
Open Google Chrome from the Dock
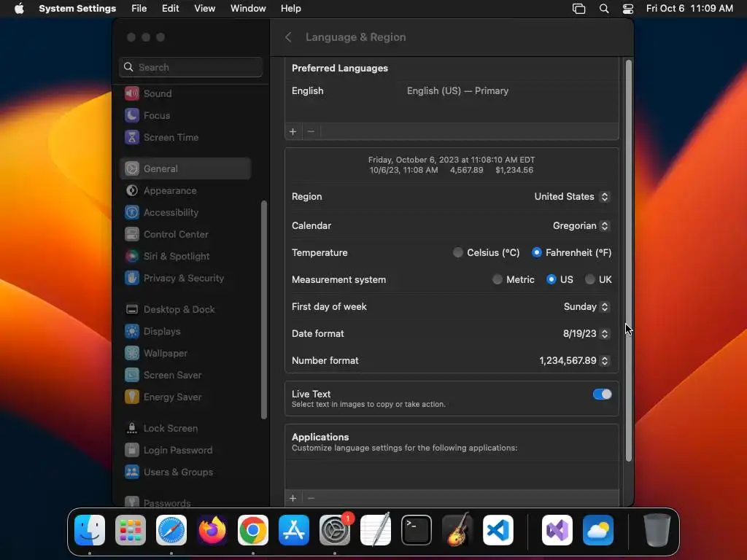pyautogui.click(x=253, y=530)
